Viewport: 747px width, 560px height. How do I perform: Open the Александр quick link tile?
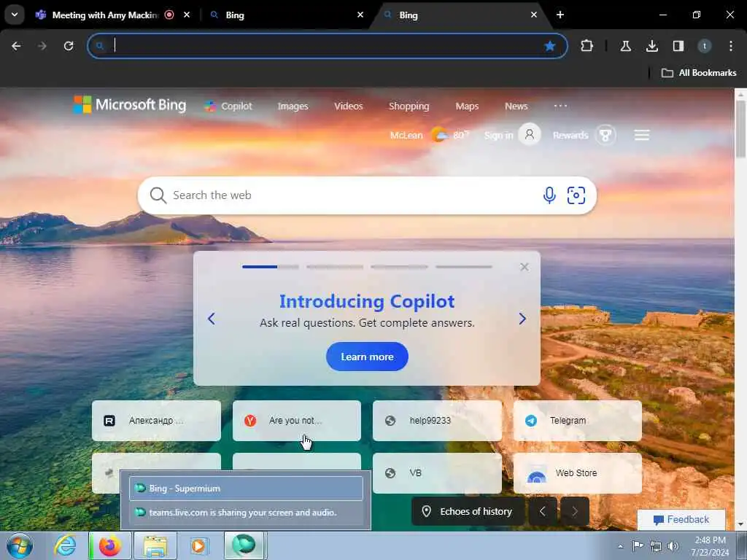point(156,421)
